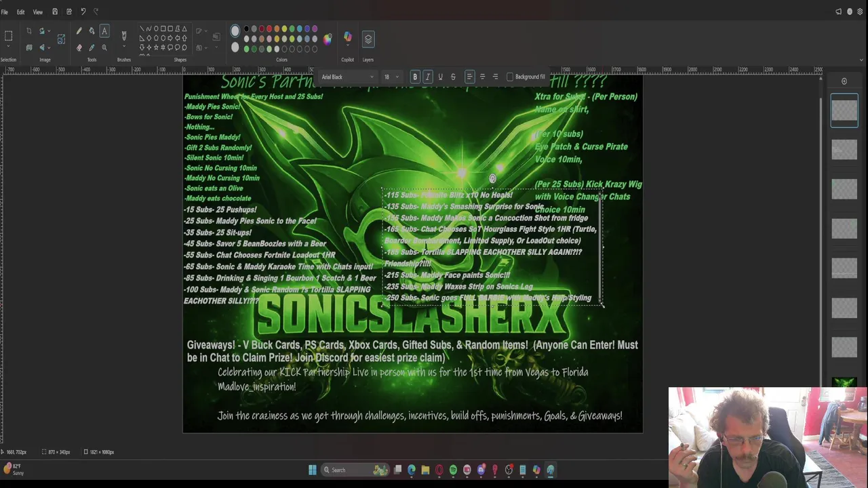
Task: Select the Crop tool in Image group
Action: (28, 31)
